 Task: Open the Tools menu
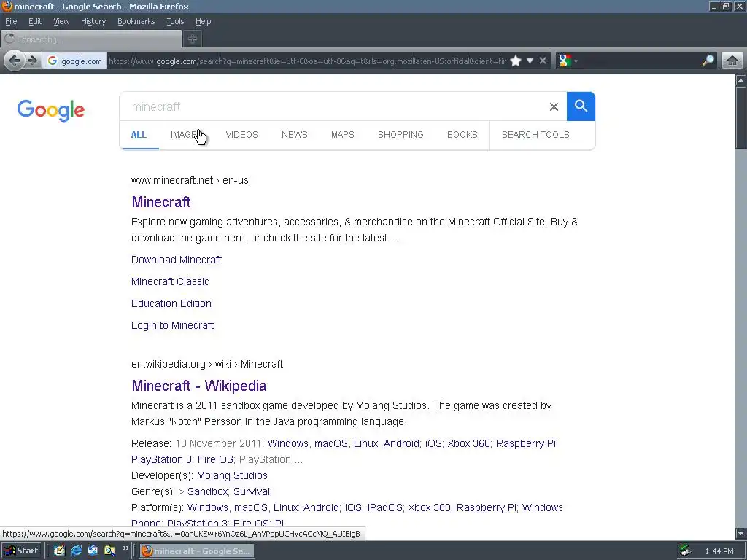coord(175,21)
